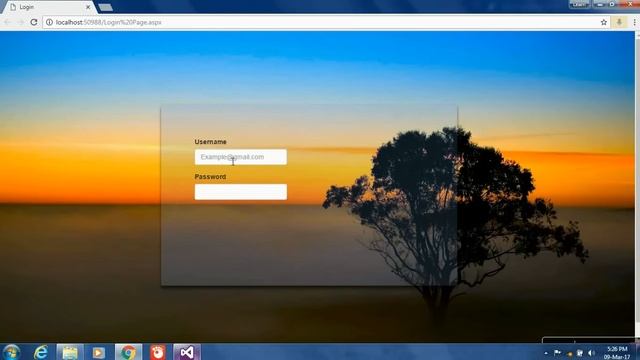Reload the page with the refresh icon

[34, 22]
